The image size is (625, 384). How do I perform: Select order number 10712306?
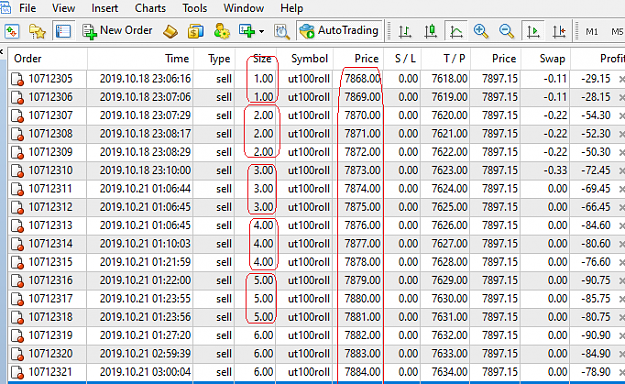click(51, 97)
